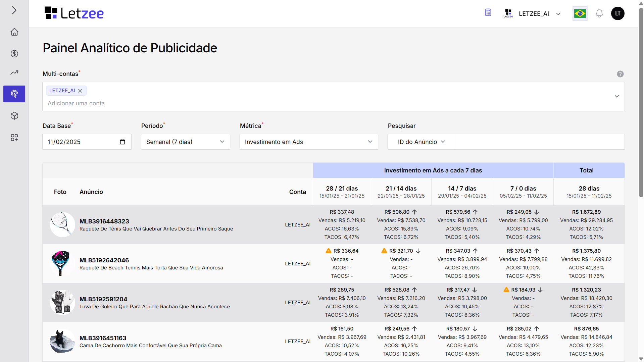Click the tennis racket product thumbnail
644x362 pixels.
click(62, 224)
